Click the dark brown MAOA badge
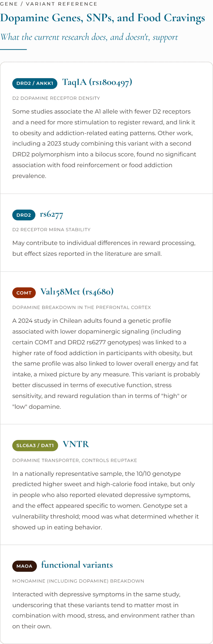 24,566
